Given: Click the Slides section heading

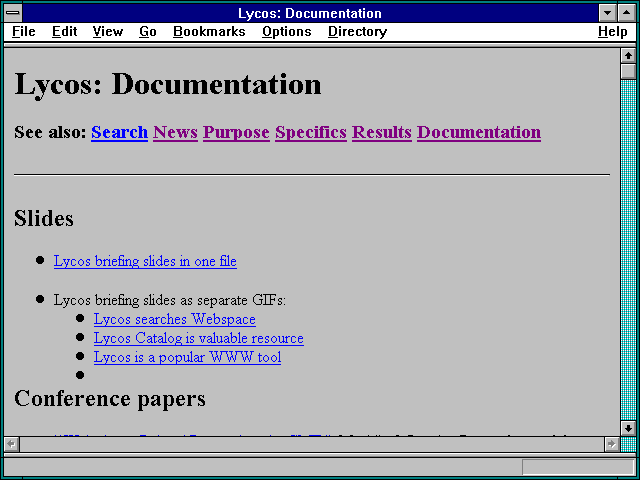Looking at the screenshot, I should click(44, 218).
